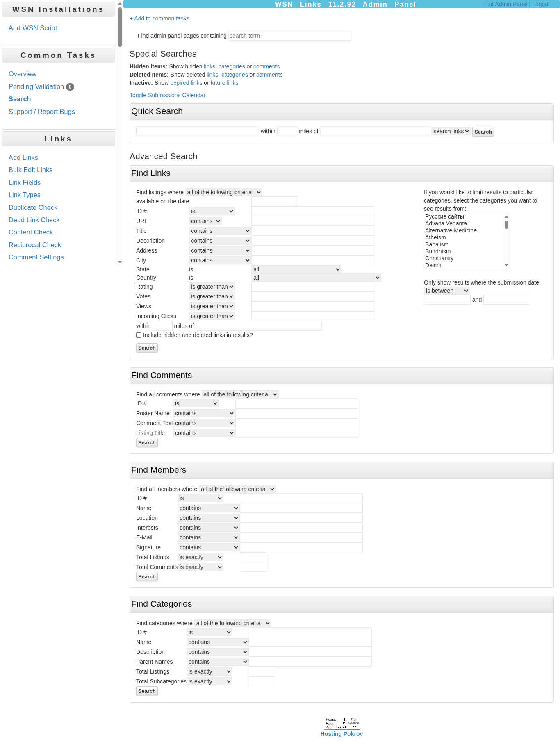Screen dimensions: 560x742
Task: Click the Find Categories Search button
Action: pos(147,691)
